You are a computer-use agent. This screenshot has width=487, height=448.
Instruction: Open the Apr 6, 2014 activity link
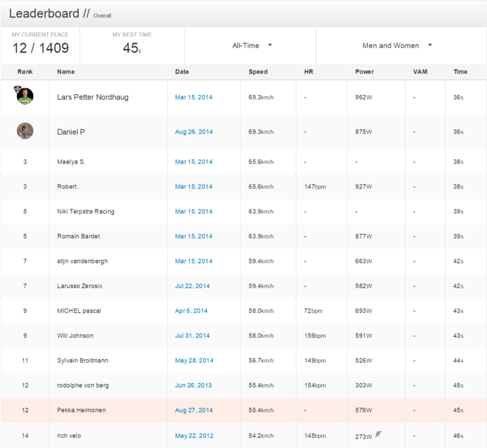point(191,311)
